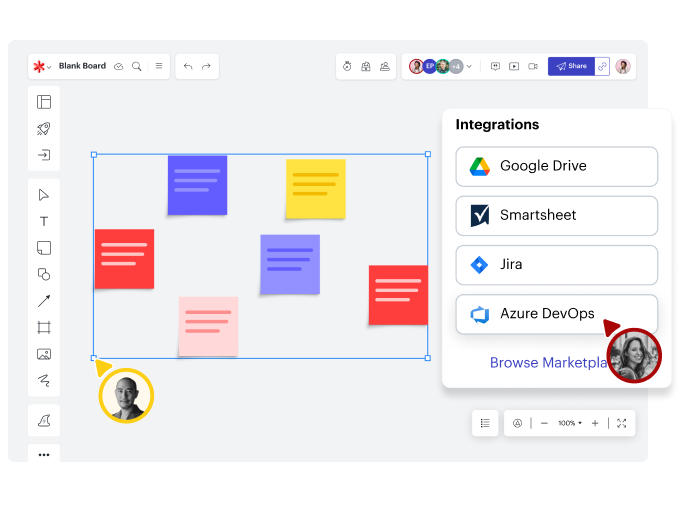Screen dimensions: 680x510
Task: Open the Lucid logo menu dropdown
Action: point(41,66)
